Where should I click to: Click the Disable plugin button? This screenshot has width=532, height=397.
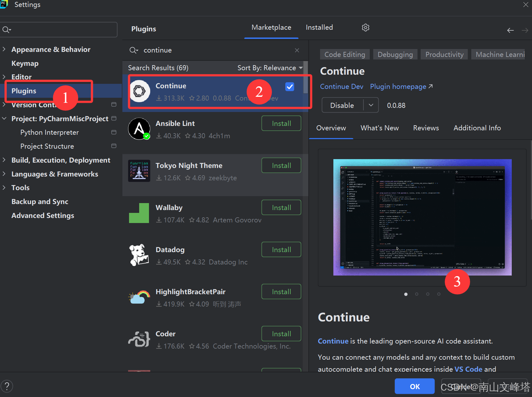[x=343, y=105]
